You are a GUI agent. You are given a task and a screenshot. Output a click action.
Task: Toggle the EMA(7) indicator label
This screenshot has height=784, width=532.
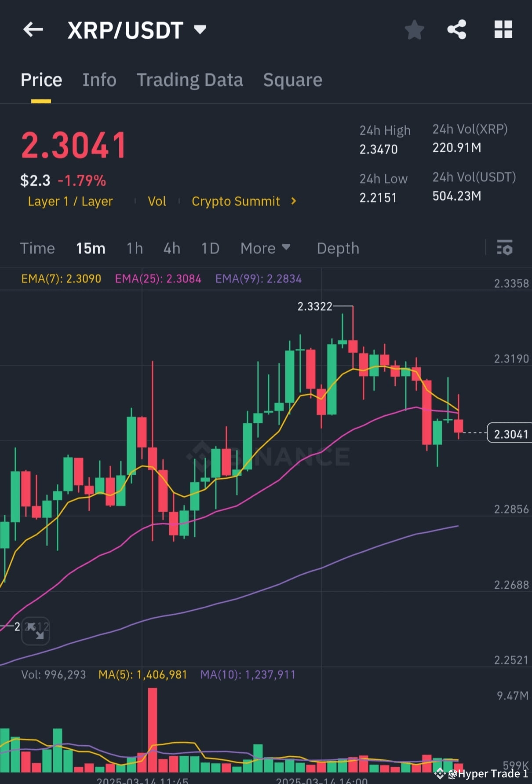click(x=62, y=278)
